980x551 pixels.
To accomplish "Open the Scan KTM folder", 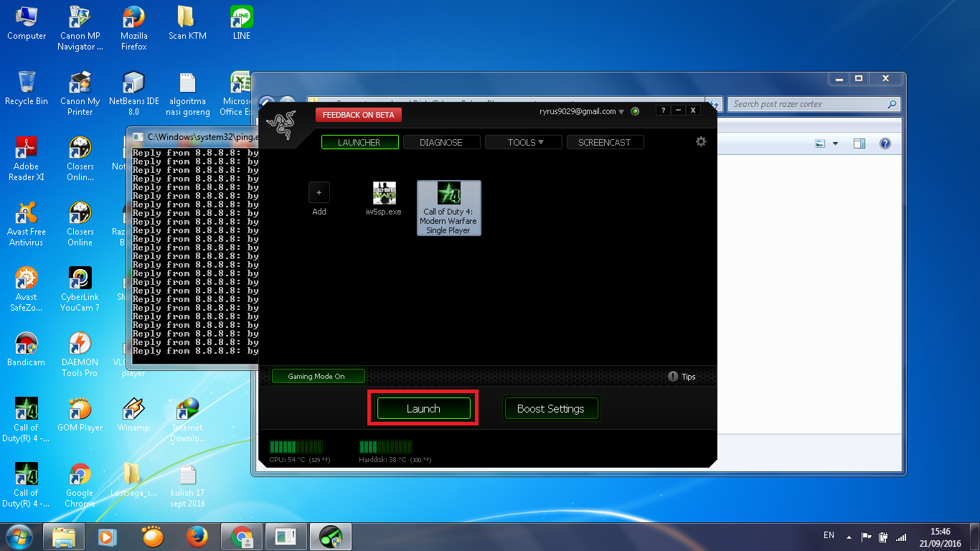I will [x=187, y=23].
